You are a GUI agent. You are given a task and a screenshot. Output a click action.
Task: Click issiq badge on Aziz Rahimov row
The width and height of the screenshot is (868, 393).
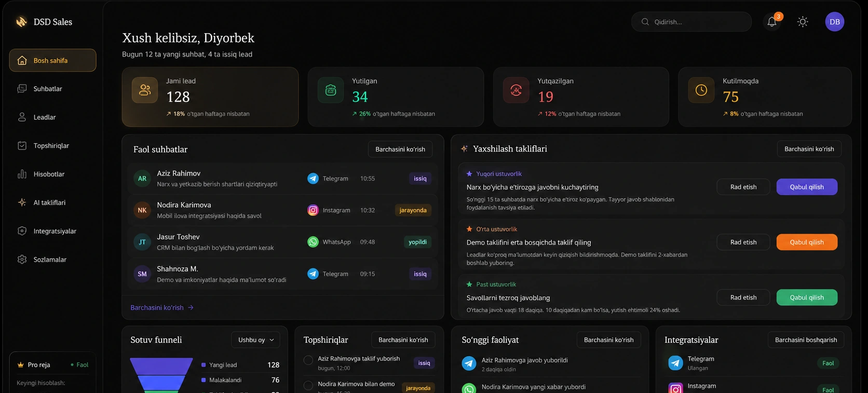pyautogui.click(x=420, y=179)
